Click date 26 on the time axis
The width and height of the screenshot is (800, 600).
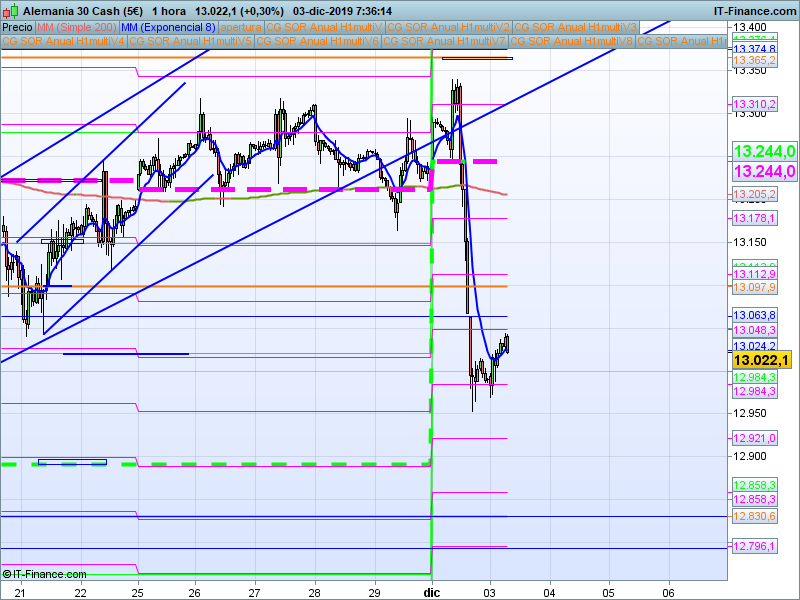tap(196, 591)
